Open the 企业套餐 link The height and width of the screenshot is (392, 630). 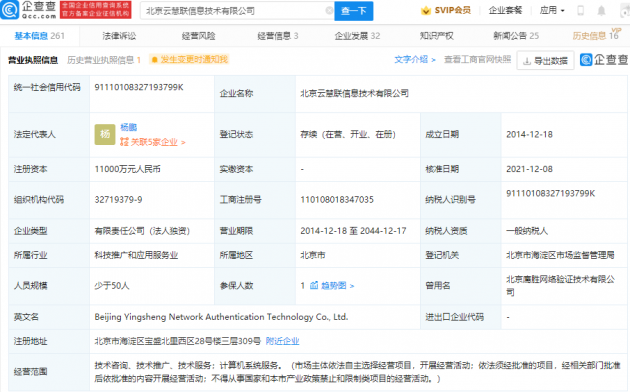(505, 10)
